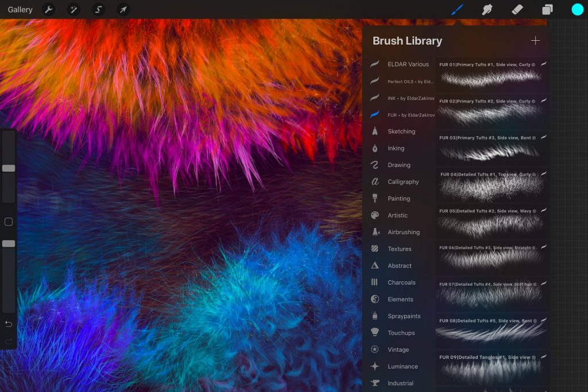Adjust the brush opacity slider handle

[9, 243]
